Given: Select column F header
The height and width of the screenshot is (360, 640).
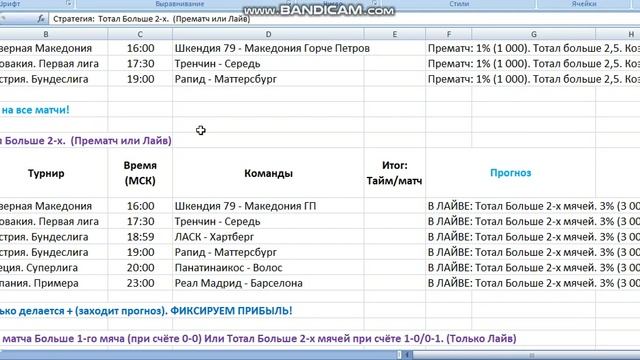Looking at the screenshot, I should tap(449, 35).
